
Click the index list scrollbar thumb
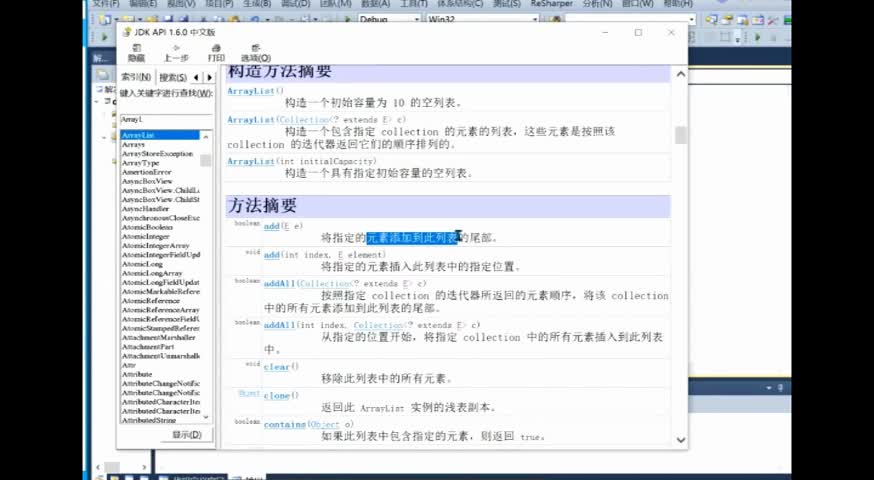[206, 160]
